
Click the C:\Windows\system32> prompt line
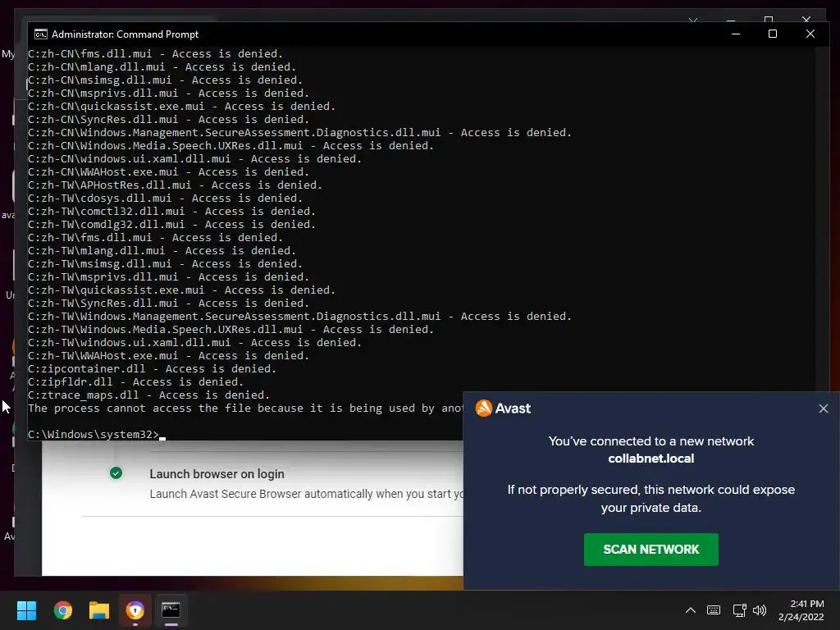pos(94,435)
